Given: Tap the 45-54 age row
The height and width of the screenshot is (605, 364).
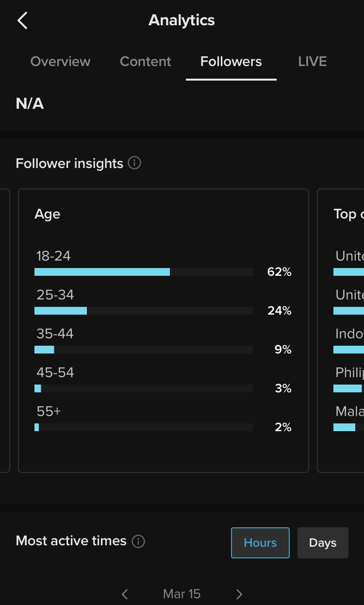Looking at the screenshot, I should pos(163,380).
